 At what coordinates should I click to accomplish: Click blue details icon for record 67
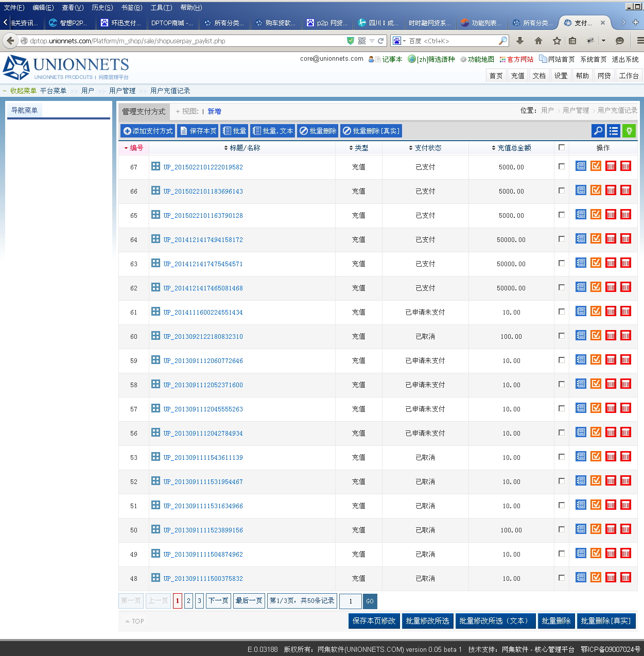coord(581,166)
